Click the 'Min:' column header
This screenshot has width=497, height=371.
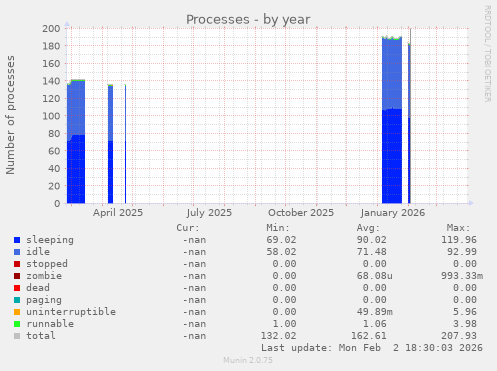click(278, 228)
